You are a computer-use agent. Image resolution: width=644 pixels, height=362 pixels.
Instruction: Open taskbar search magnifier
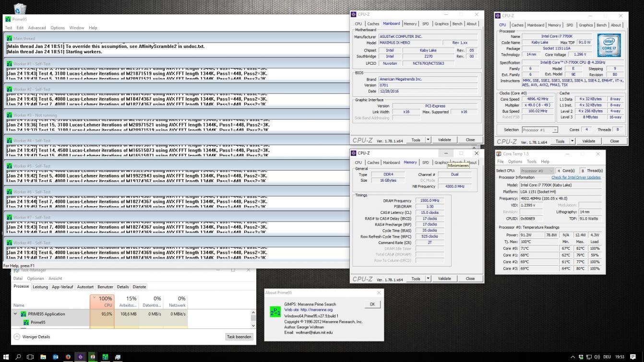point(19,357)
